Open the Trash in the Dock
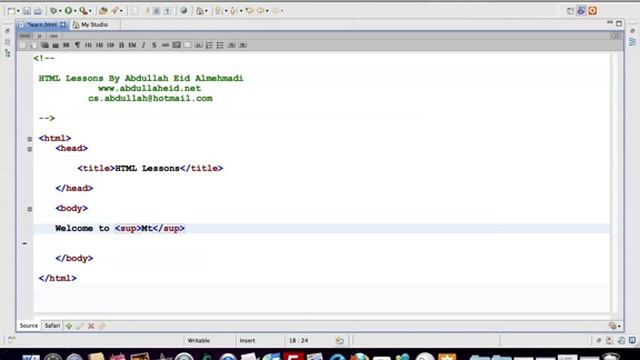Screen dimensions: 640x360 [611, 357]
